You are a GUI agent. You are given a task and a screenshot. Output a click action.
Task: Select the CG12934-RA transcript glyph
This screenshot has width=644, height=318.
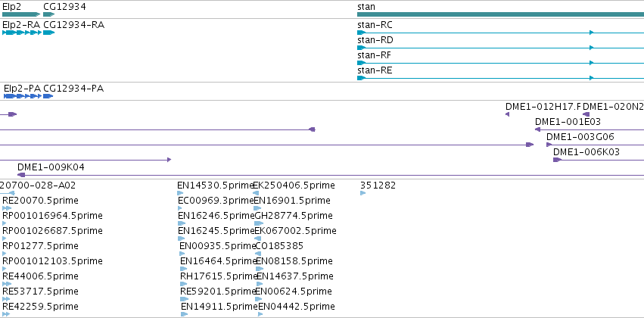pyautogui.click(x=49, y=33)
